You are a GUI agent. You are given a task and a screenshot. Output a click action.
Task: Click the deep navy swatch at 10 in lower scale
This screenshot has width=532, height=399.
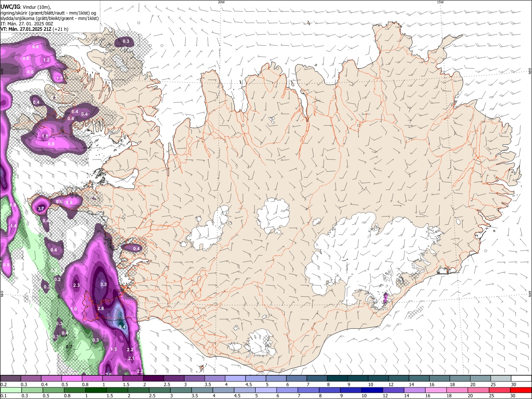(372, 390)
